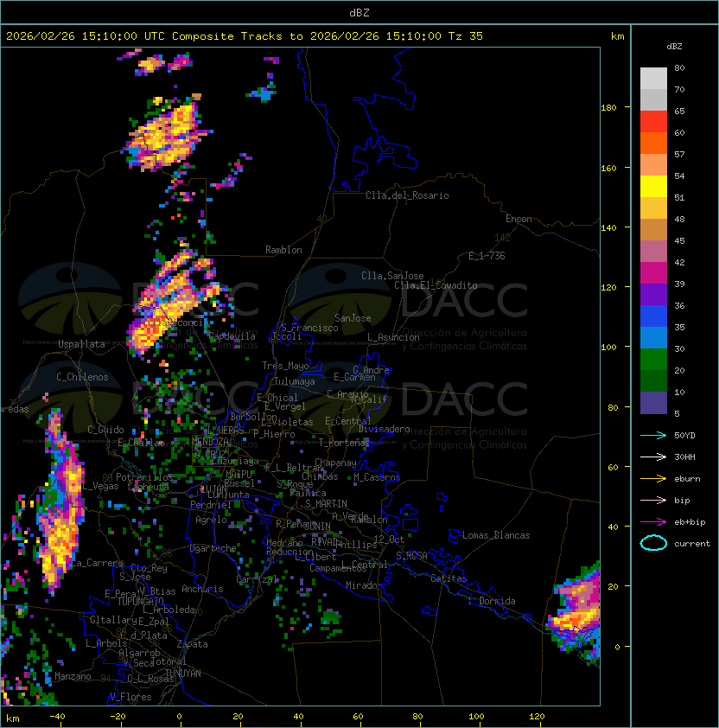719x728 pixels.
Task: Select the TUPUNGATO map label
Action: (141, 601)
